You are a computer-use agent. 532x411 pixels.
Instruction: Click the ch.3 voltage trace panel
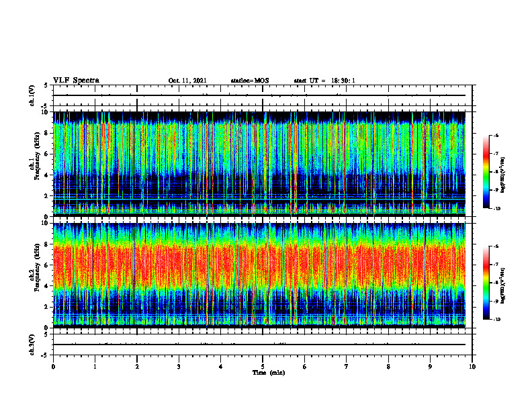(263, 345)
